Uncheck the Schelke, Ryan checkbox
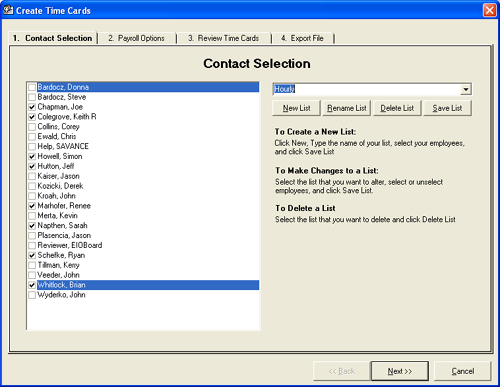500x387 pixels. coord(32,255)
